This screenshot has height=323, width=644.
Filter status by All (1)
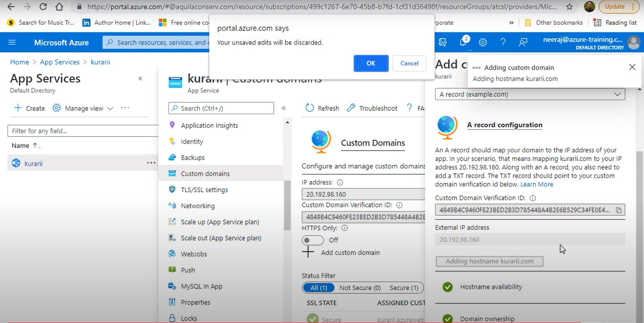click(319, 288)
